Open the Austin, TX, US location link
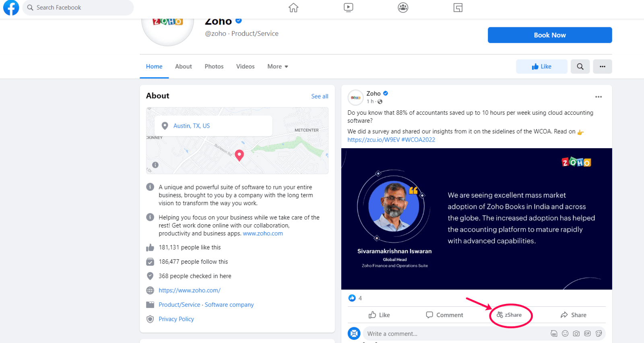This screenshot has height=343, width=644. coord(192,126)
